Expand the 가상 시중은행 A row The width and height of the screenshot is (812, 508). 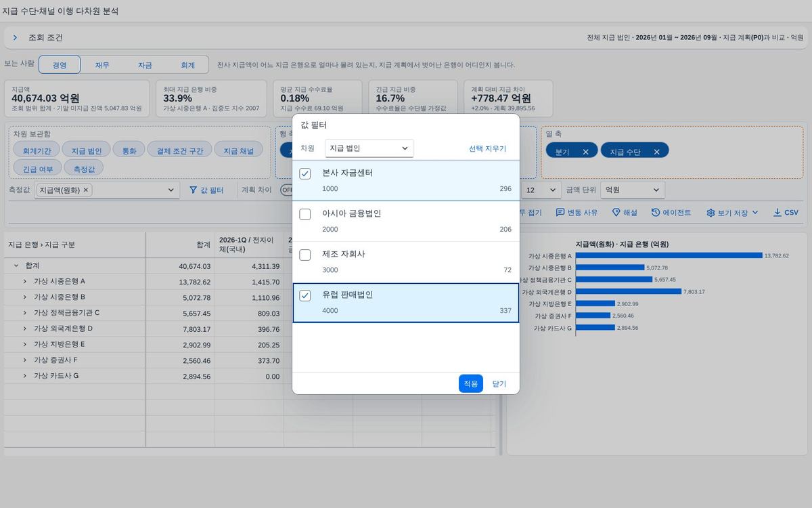(x=25, y=281)
